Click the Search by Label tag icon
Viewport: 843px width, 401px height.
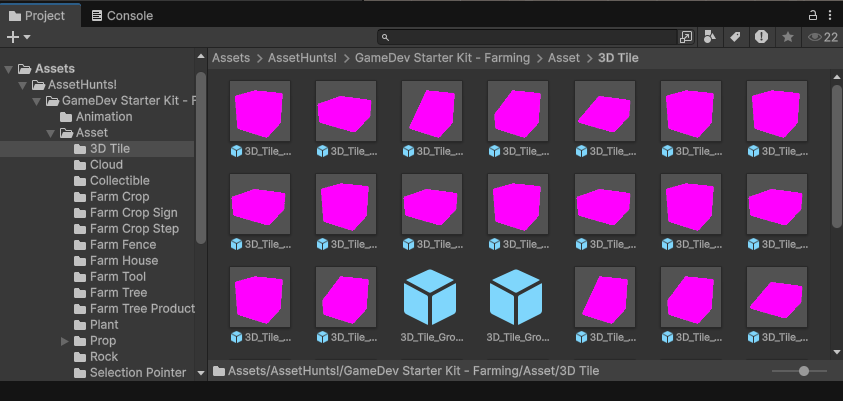tap(735, 37)
